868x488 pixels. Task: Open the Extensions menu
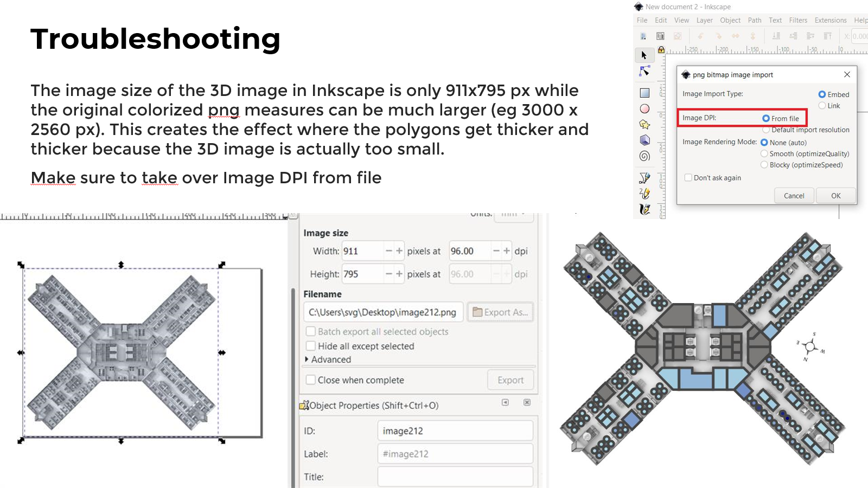click(830, 20)
